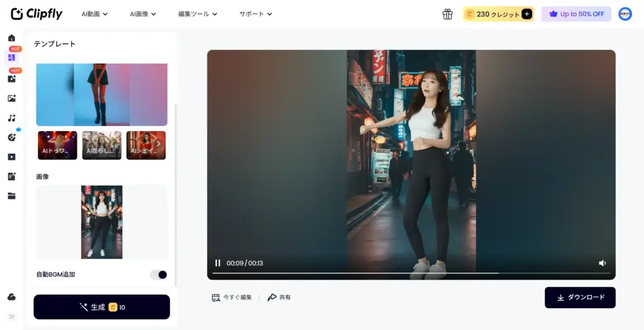Viewport: 644px width, 330px height.
Task: Click 共有 to share the video
Action: pos(279,297)
